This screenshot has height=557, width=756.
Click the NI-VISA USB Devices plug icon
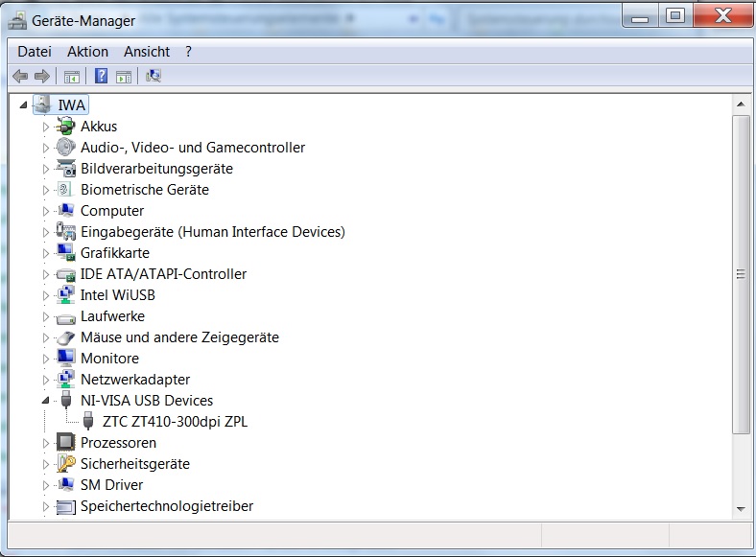tap(66, 400)
